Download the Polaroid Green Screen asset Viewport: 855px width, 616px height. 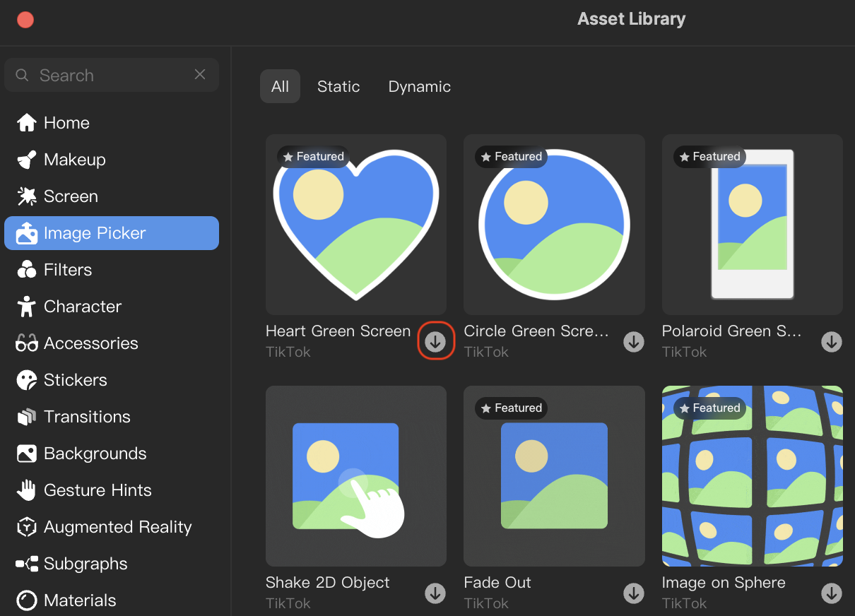(x=832, y=342)
